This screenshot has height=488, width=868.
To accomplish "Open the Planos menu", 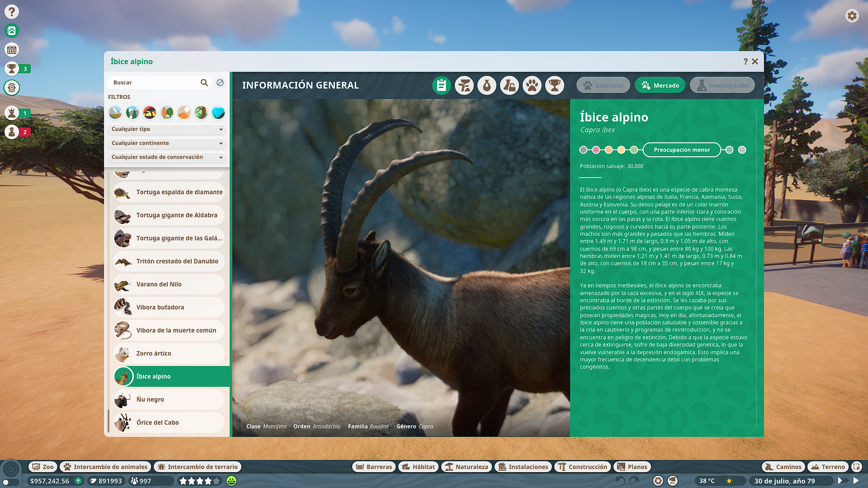I will (632, 467).
